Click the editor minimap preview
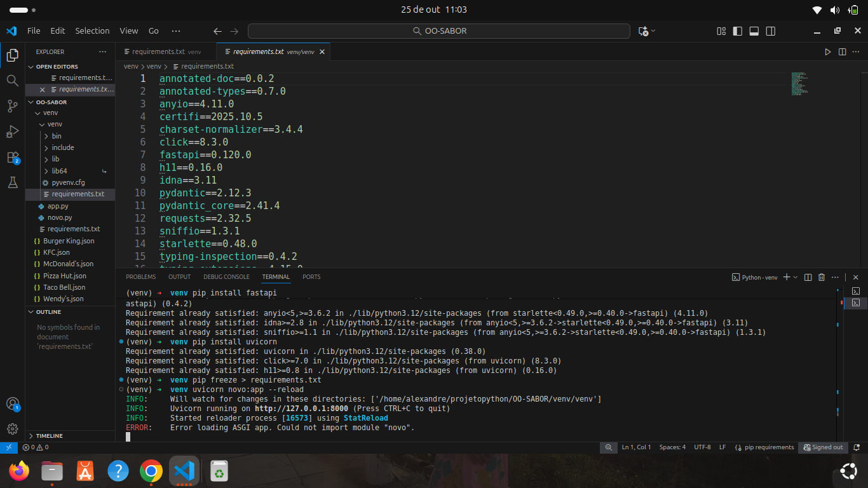This screenshot has height=488, width=868. [799, 84]
